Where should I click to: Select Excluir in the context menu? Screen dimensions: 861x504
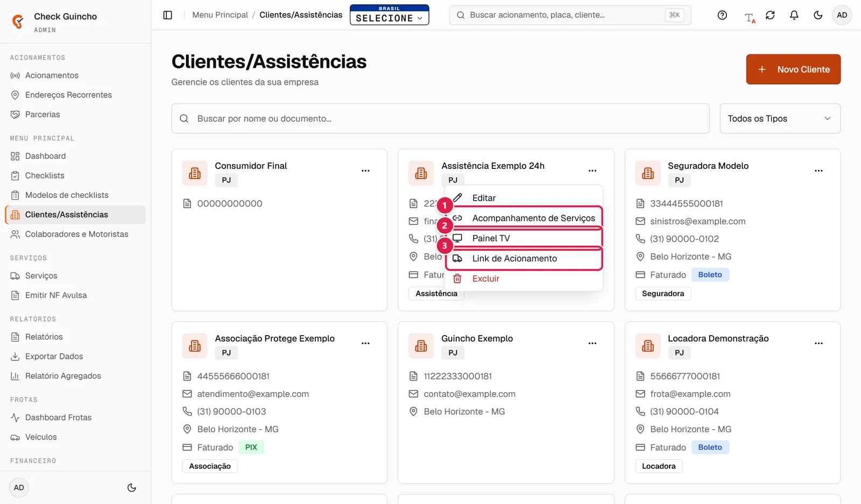[x=524, y=279]
